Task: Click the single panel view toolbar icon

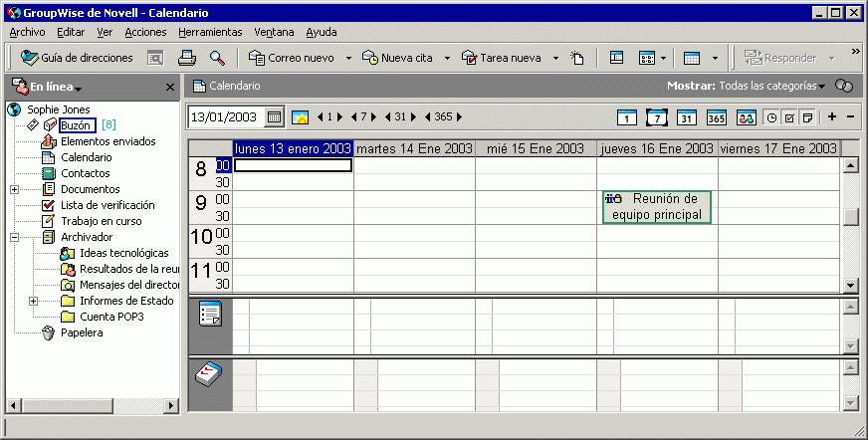Action: point(616,58)
